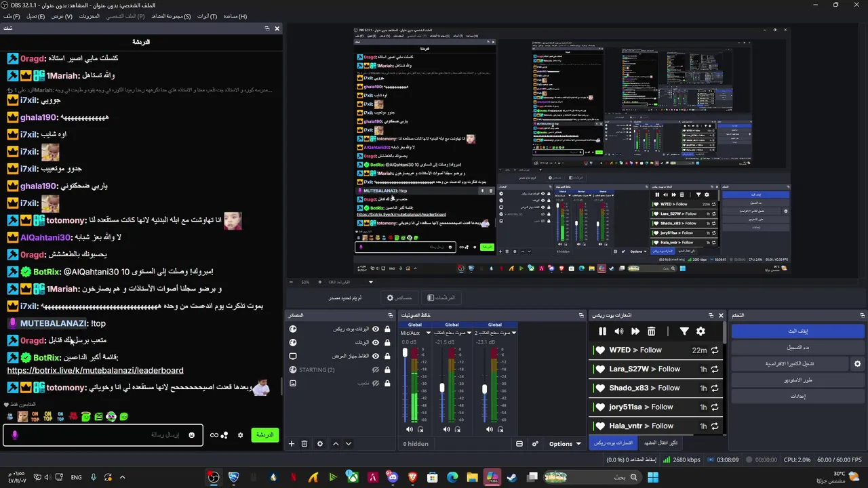868x488 pixels.
Task: Hide the التقاط جهاز العرض source
Action: [376, 356]
